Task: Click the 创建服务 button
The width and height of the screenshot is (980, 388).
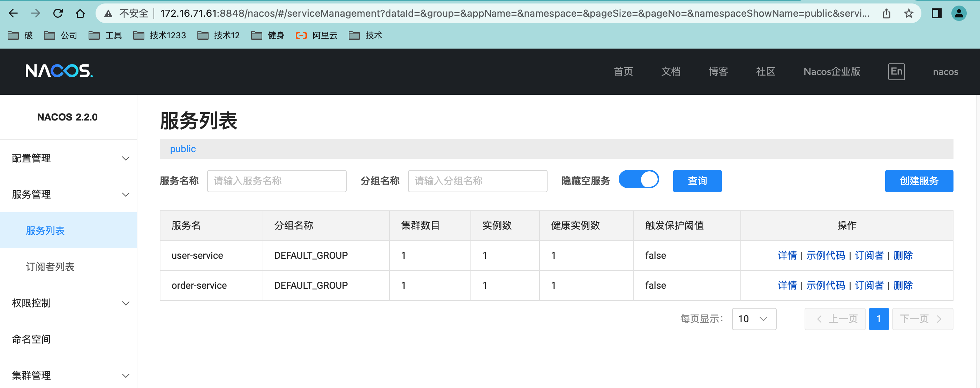Action: coord(918,181)
